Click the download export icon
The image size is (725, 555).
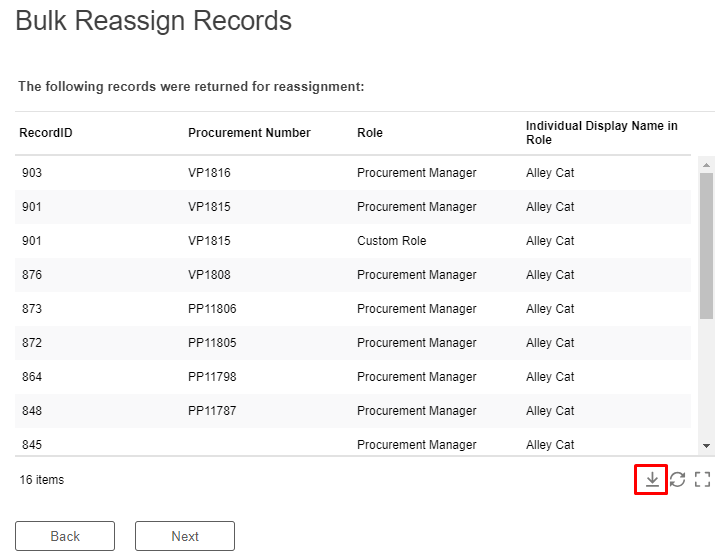click(x=651, y=480)
